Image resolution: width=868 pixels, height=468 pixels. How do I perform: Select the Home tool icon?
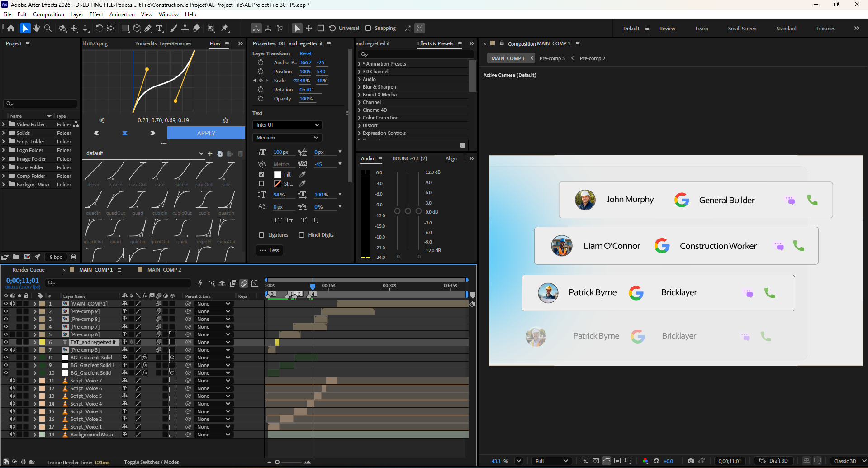(x=11, y=28)
